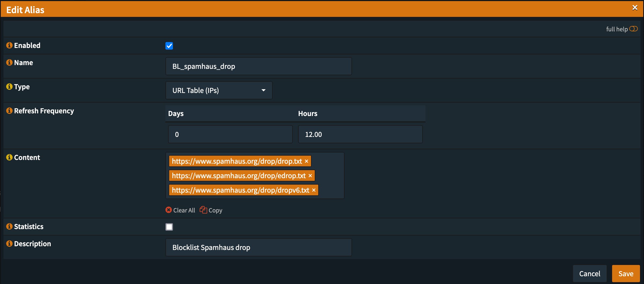Cancel editing the alias
Image resolution: width=644 pixels, height=284 pixels.
pyautogui.click(x=590, y=274)
